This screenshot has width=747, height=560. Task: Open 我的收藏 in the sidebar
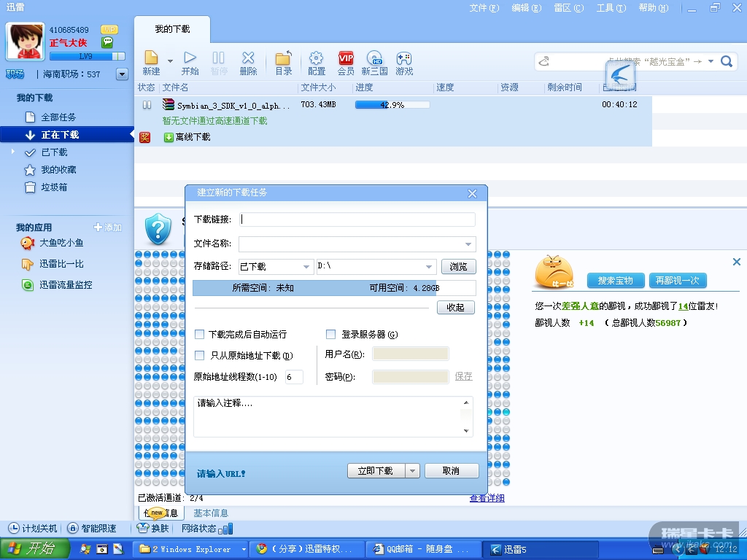pos(58,170)
